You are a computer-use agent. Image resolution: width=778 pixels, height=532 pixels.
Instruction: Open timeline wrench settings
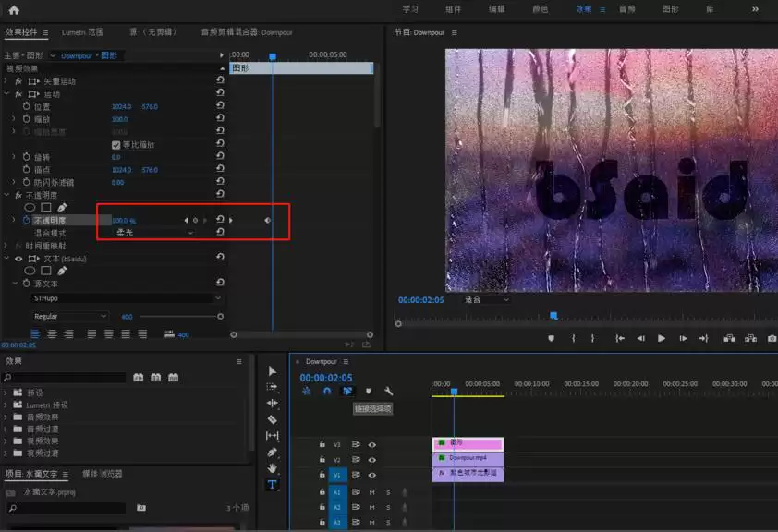(x=389, y=391)
